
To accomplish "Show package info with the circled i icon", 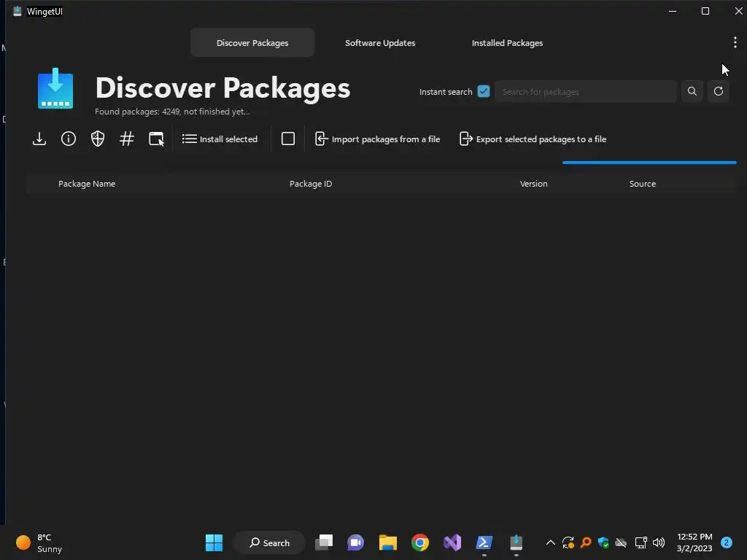I will tap(69, 139).
